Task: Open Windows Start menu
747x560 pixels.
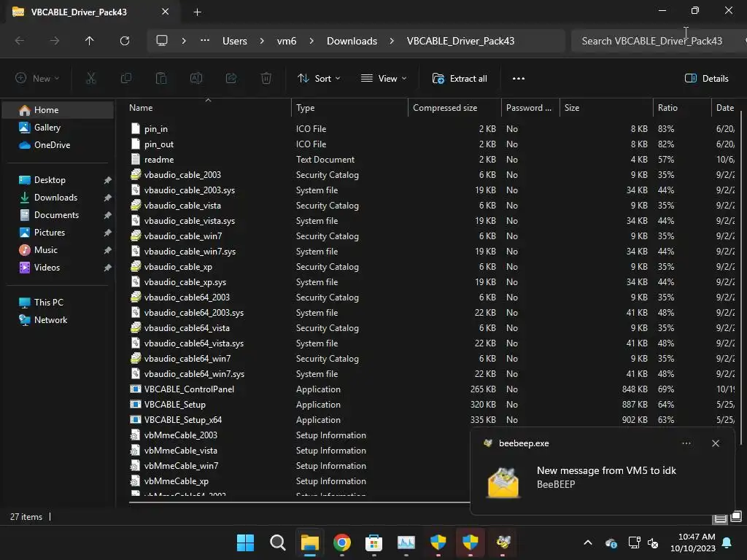Action: [x=245, y=542]
